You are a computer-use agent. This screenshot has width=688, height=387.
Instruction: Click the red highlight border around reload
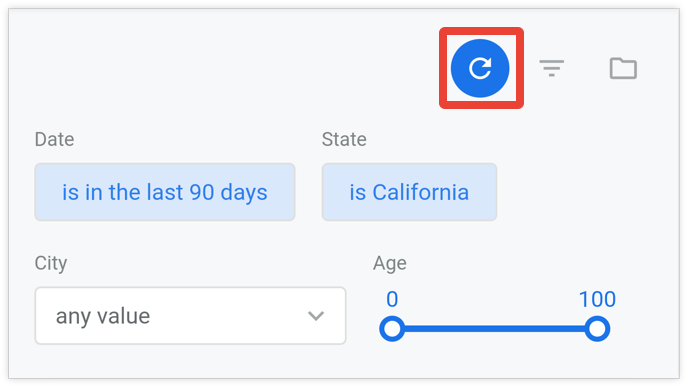click(481, 30)
